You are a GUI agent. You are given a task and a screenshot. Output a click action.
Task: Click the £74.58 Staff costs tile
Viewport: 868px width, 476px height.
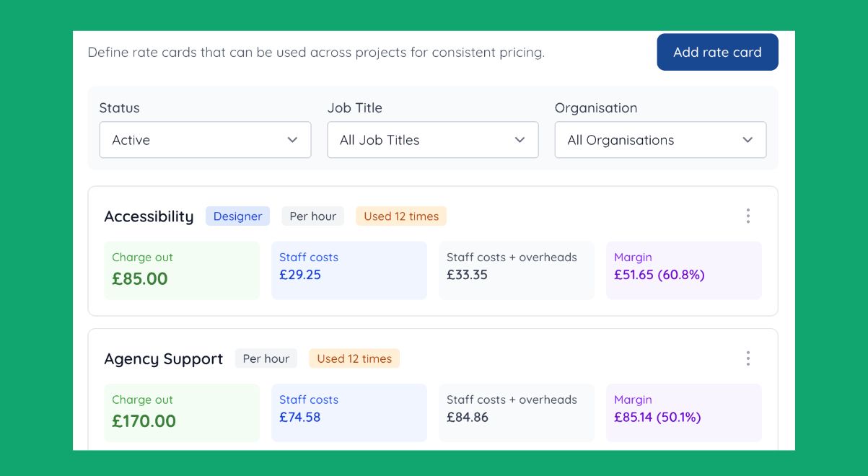349,413
